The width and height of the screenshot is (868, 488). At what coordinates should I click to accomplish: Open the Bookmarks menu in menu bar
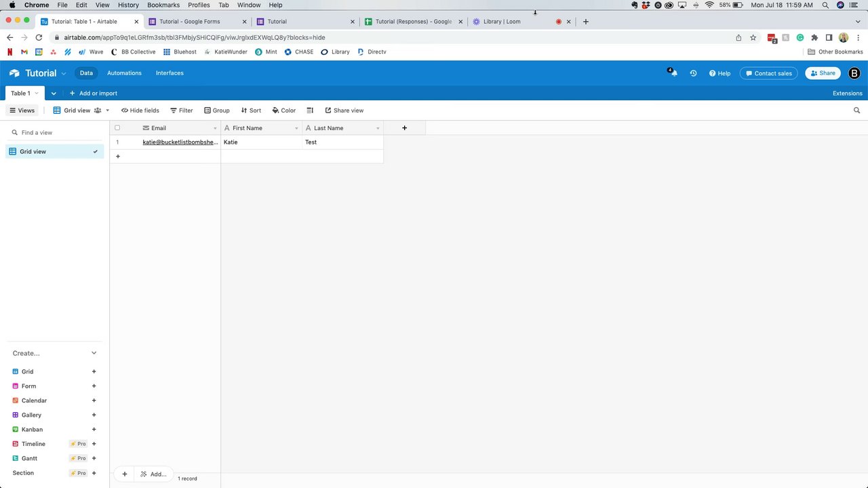[163, 5]
